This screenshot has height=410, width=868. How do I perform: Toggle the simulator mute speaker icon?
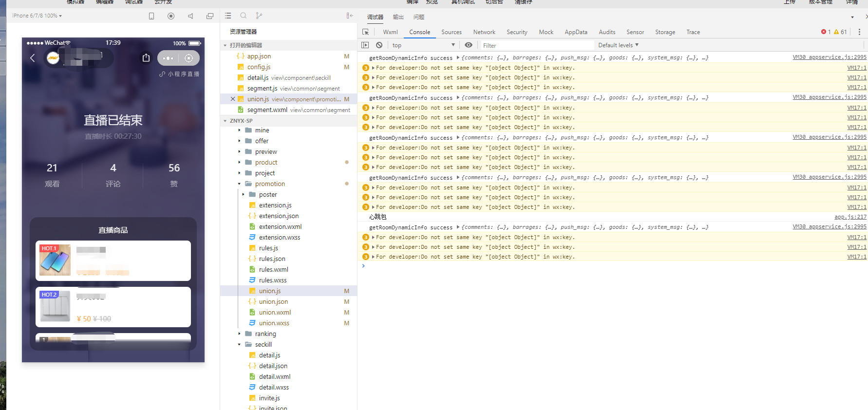click(190, 16)
